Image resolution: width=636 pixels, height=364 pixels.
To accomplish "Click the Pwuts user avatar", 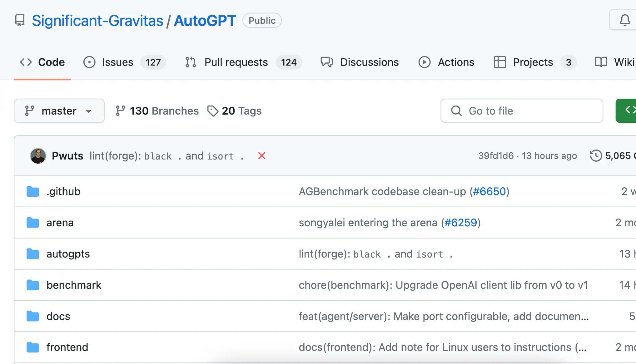I will tap(38, 156).
